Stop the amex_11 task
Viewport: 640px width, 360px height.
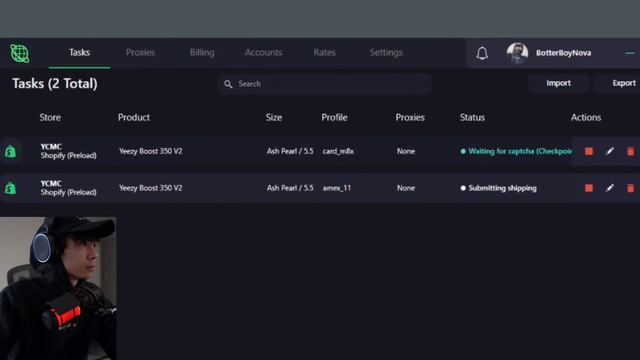tap(589, 188)
